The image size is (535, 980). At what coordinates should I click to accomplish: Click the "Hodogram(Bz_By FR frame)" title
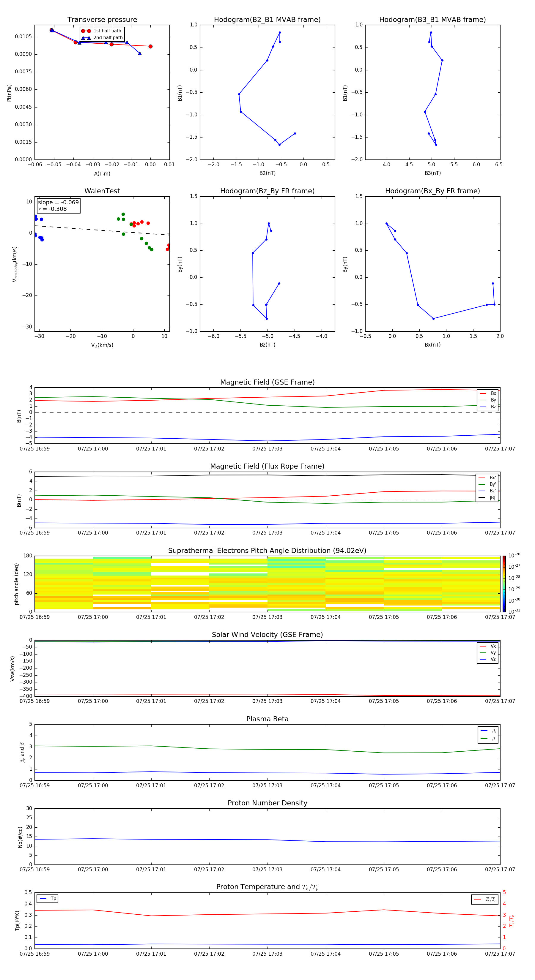[x=267, y=191]
